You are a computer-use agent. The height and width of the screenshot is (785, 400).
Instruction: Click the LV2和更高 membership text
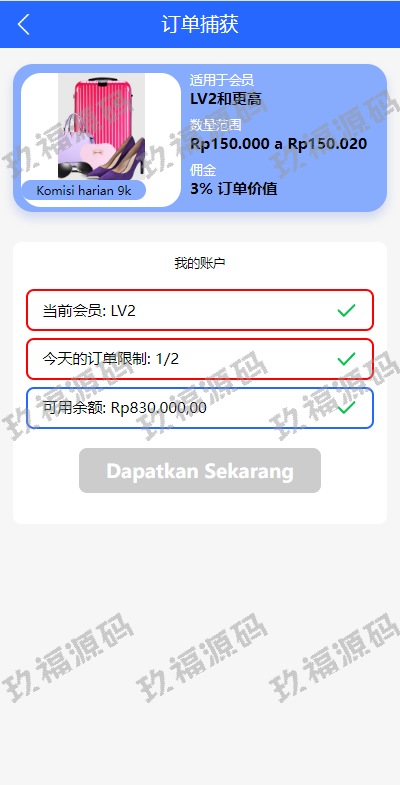click(226, 99)
